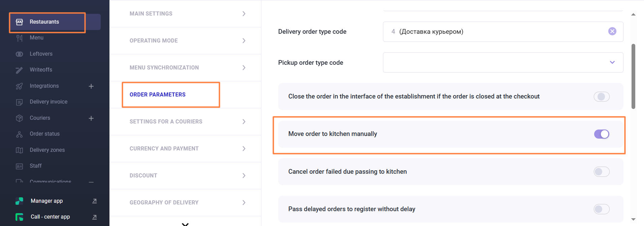Image resolution: width=644 pixels, height=226 pixels.
Task: Toggle Pass delayed orders to register without delay
Action: click(x=602, y=209)
